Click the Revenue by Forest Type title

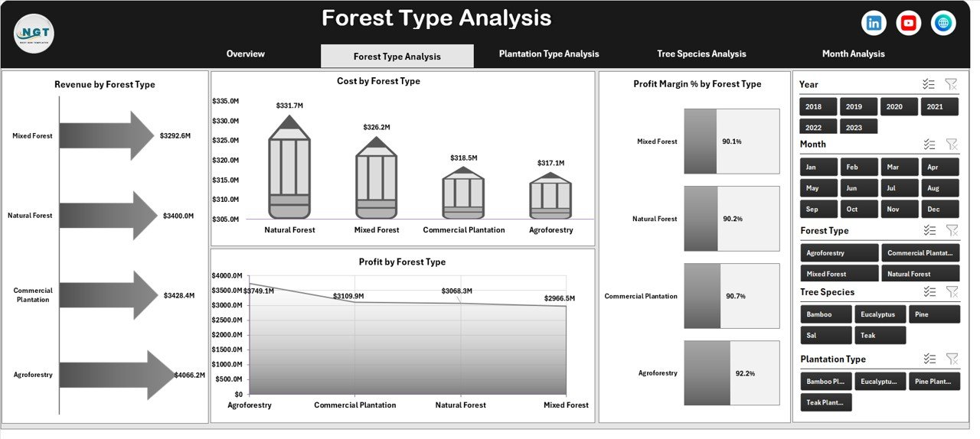coord(105,85)
